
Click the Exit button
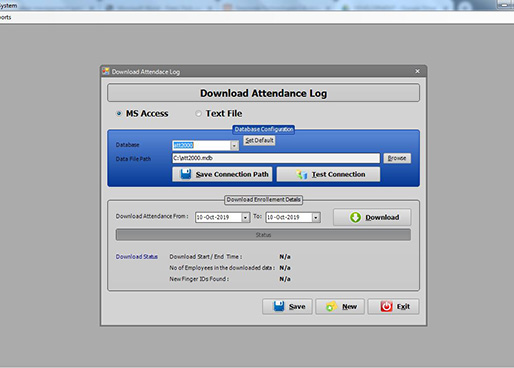394,306
